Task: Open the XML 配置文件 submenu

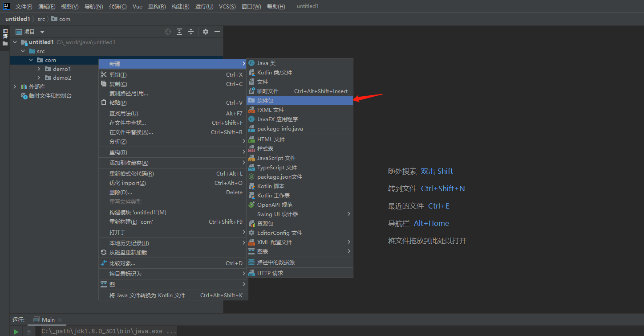Action: [x=300, y=242]
